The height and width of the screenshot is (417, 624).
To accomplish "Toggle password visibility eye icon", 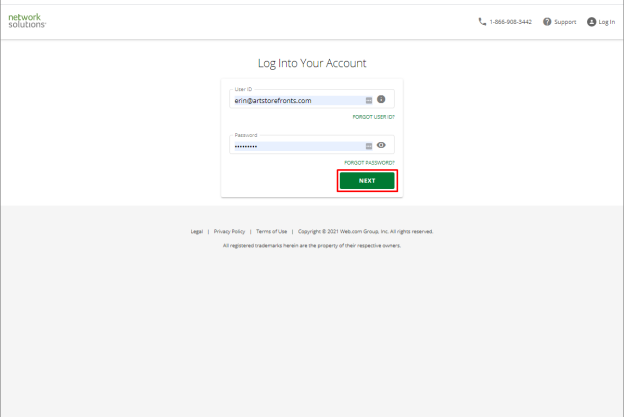I will click(x=381, y=145).
